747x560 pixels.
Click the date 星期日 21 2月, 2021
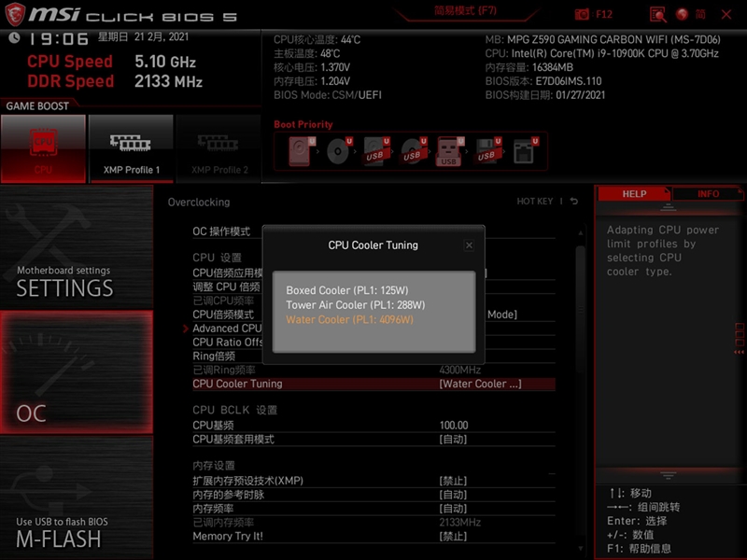144,36
